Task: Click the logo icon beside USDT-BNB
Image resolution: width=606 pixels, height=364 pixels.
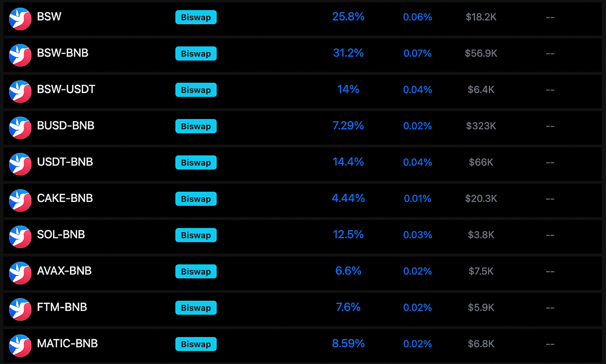Action: [20, 164]
